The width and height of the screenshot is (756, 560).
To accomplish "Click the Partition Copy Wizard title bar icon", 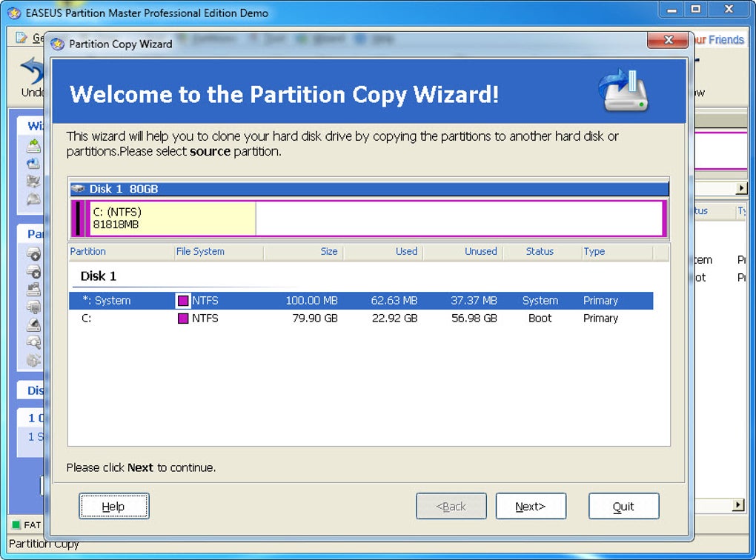I will tap(57, 44).
